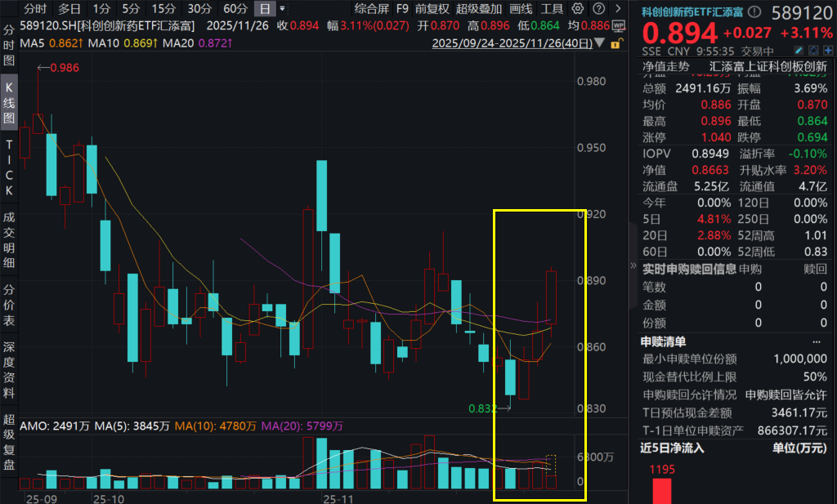
Task: Click the volume MA(10): 4780万 label
Action: 215,426
